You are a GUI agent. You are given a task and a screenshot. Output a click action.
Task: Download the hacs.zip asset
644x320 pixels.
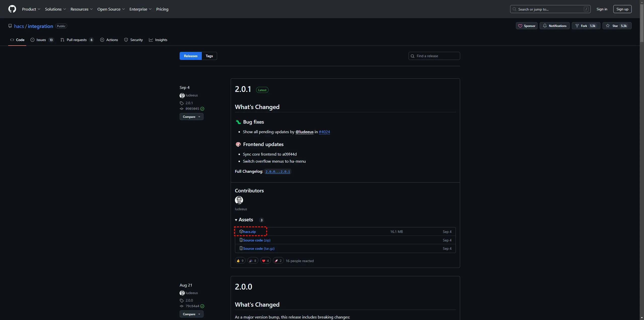[x=249, y=232]
